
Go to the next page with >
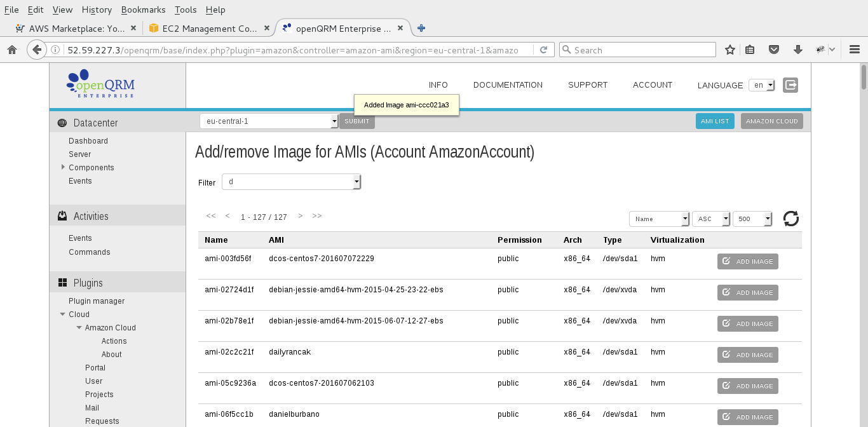(x=301, y=216)
